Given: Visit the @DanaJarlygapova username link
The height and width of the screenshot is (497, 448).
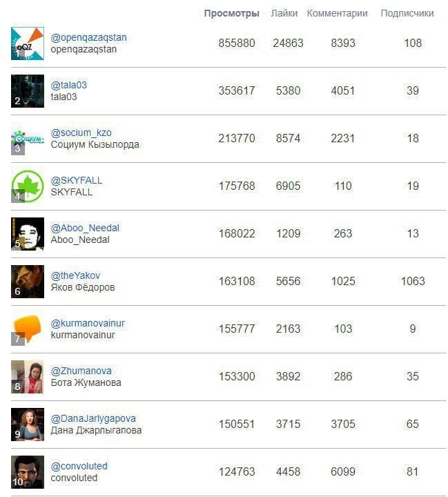Looking at the screenshot, I should pyautogui.click(x=93, y=418).
